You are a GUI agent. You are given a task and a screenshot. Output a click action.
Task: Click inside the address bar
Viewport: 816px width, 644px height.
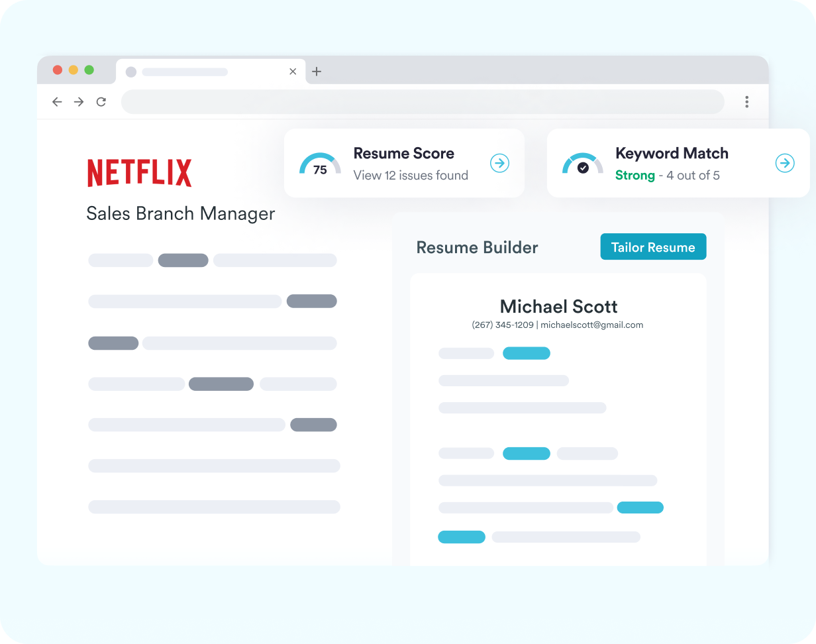coord(423,101)
